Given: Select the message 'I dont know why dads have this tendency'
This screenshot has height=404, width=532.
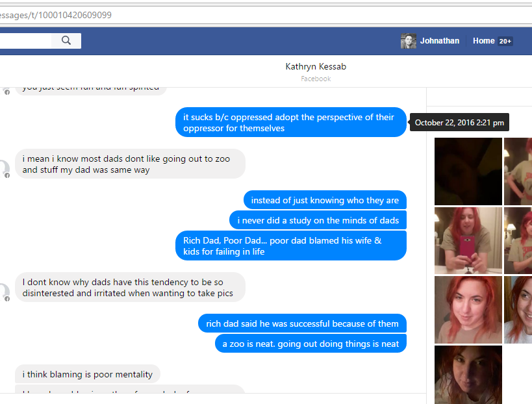Looking at the screenshot, I should coord(130,287).
